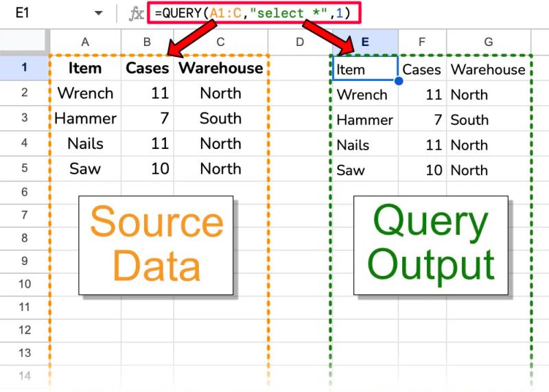This screenshot has width=549, height=392.
Task: Select row 10 header
Action: (24, 284)
